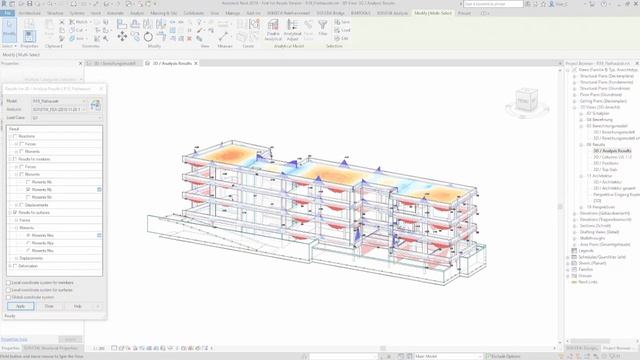Select Revit Links in Project Browser
This screenshot has height=360, width=640.
[x=587, y=282]
